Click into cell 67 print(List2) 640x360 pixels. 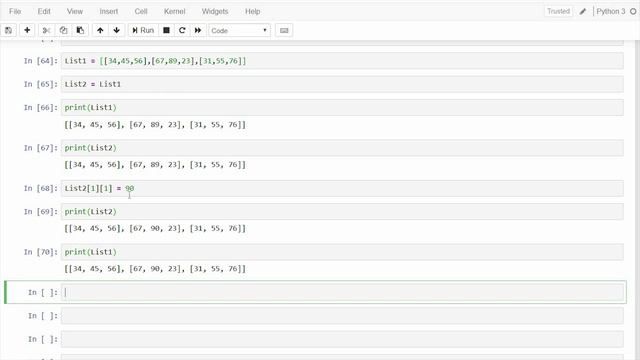coord(342,148)
